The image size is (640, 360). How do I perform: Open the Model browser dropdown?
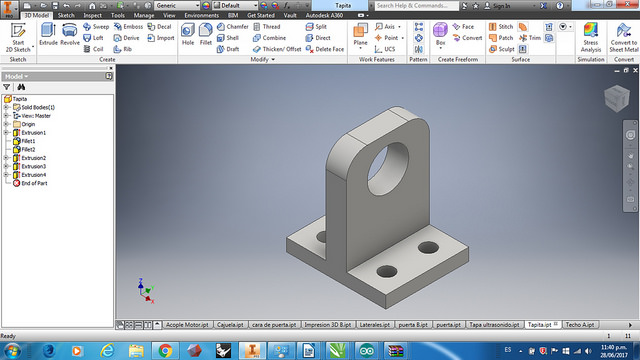click(x=17, y=76)
